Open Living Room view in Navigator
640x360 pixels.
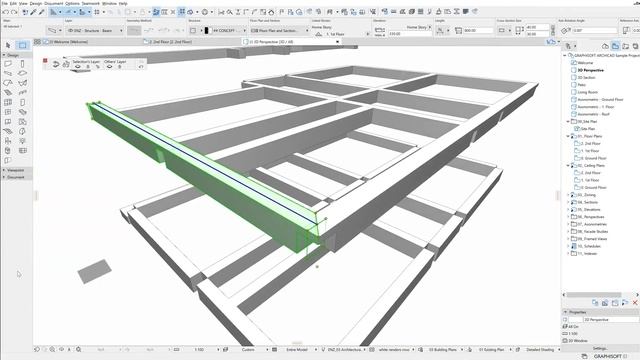coord(588,92)
